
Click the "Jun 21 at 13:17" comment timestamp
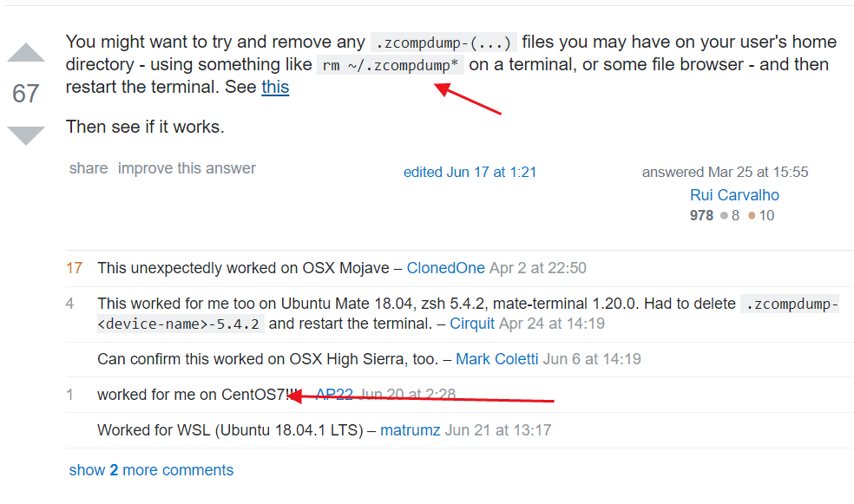[498, 429]
